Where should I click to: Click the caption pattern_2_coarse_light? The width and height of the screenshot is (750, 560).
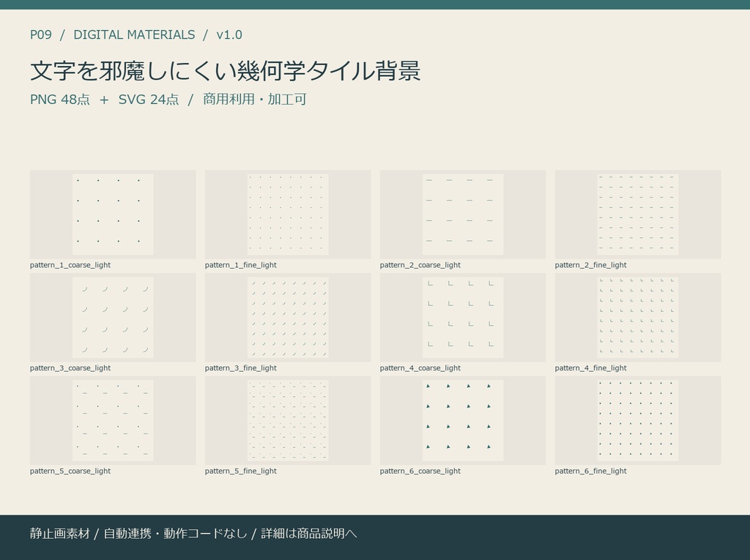coord(420,265)
